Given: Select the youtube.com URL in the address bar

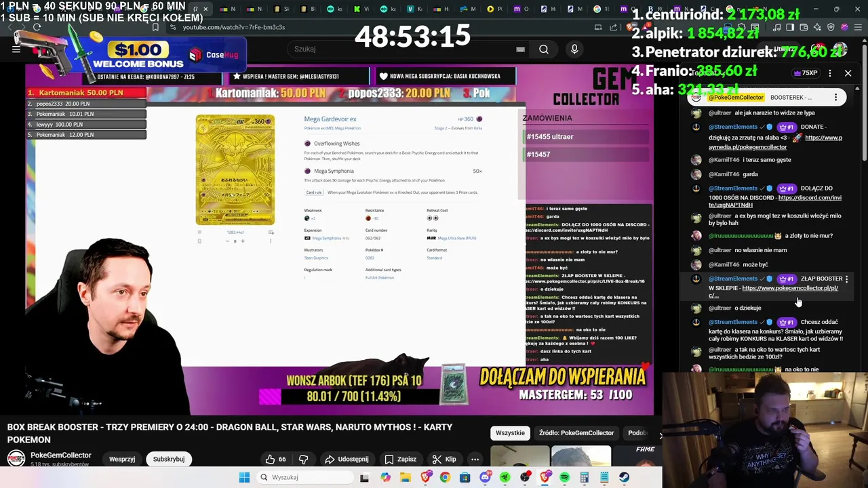Looking at the screenshot, I should (x=233, y=27).
